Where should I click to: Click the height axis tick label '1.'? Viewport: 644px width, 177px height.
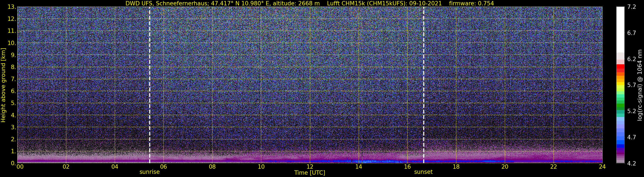click(13, 151)
